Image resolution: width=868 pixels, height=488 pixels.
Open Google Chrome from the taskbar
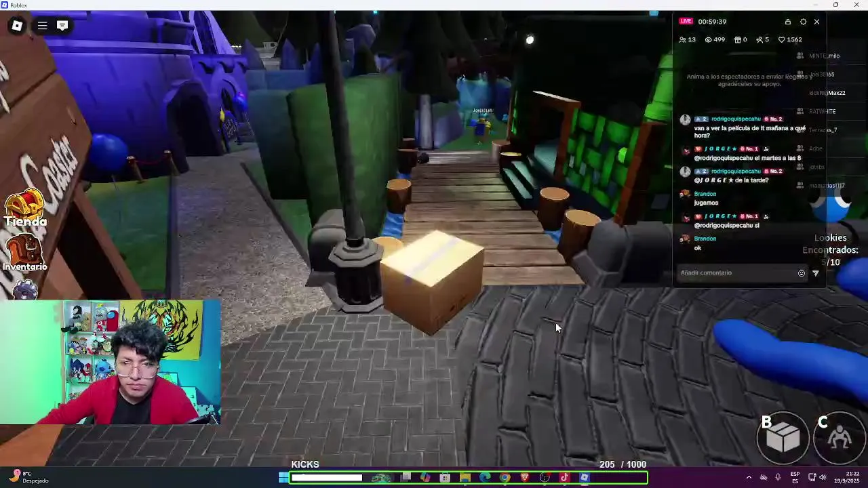505,478
